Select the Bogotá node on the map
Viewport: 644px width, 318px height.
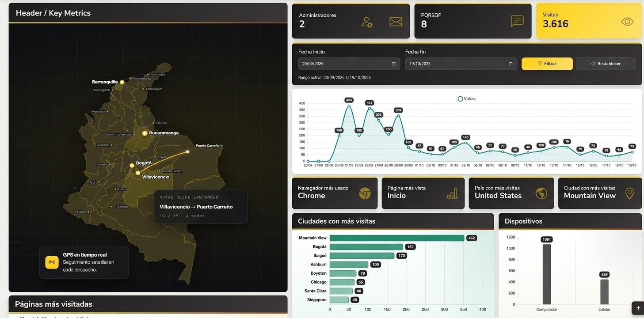132,166
